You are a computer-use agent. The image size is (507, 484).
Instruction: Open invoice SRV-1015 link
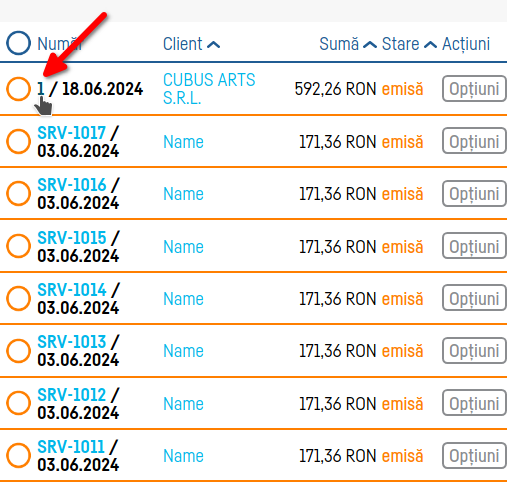coord(72,238)
